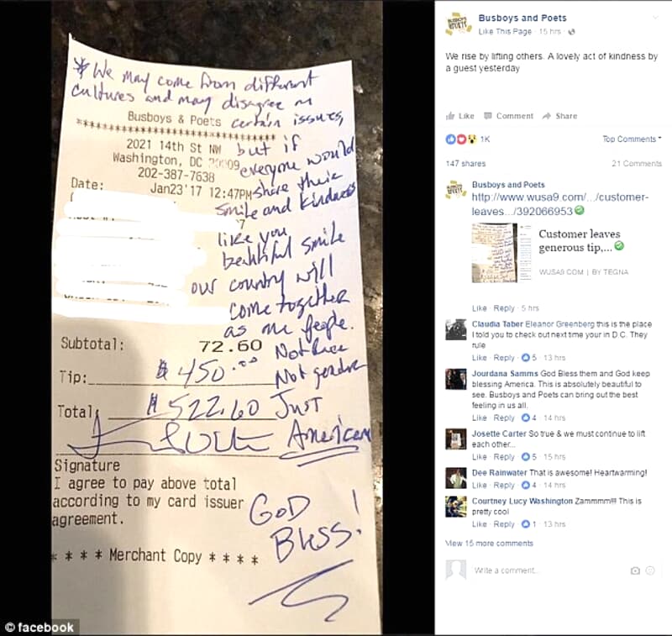The width and height of the screenshot is (672, 636).
Task: Click into Write a comment field
Action: tap(549, 570)
